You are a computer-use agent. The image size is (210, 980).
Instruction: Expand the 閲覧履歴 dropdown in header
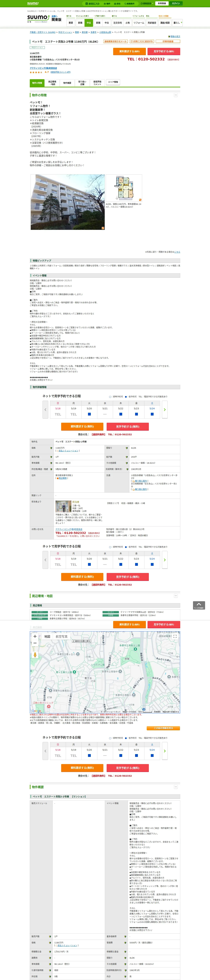click(147, 3)
